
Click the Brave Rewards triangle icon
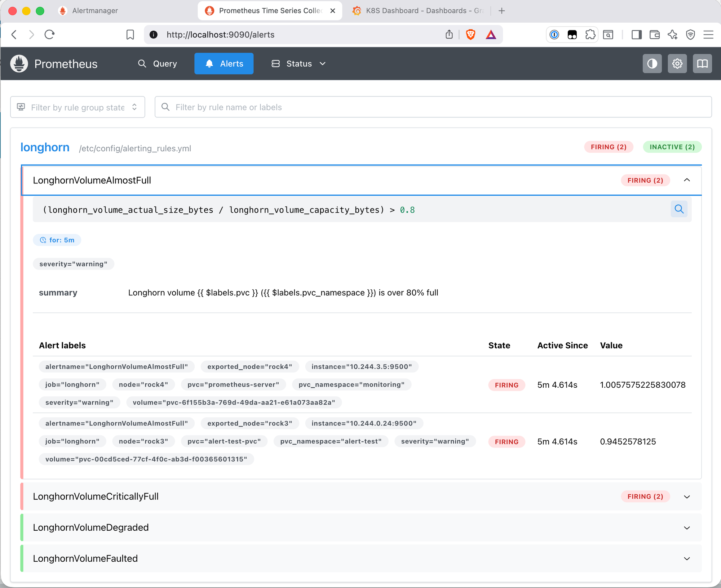click(491, 35)
